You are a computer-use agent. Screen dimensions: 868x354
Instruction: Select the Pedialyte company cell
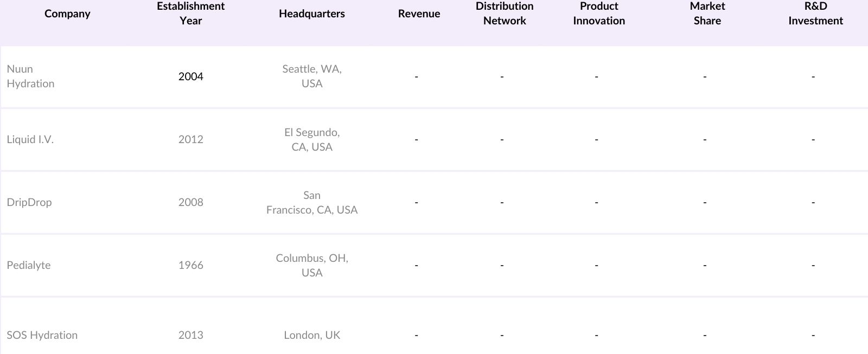pos(29,265)
